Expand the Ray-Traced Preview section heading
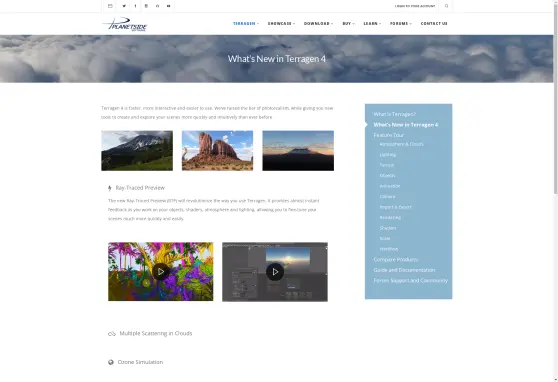 (x=140, y=188)
